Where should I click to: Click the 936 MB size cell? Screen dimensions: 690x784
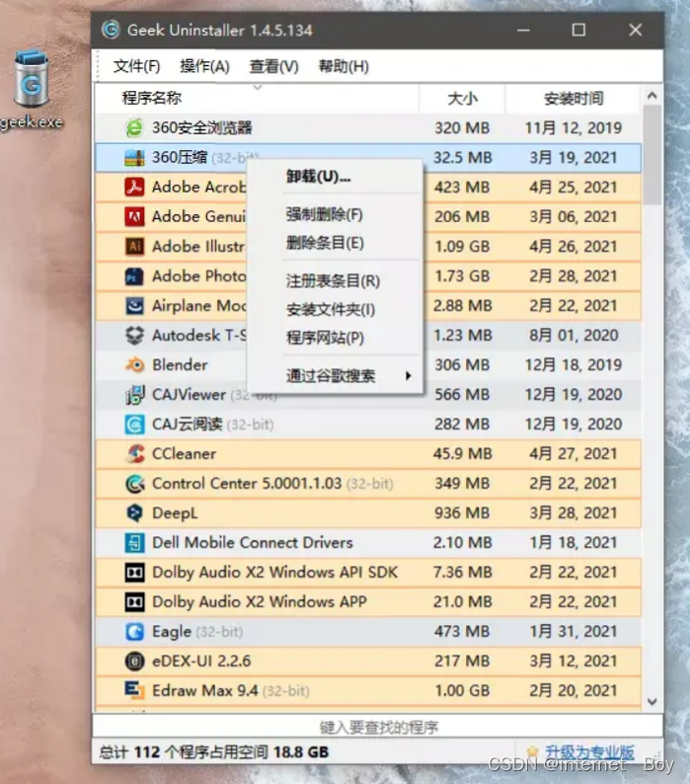pos(462,513)
